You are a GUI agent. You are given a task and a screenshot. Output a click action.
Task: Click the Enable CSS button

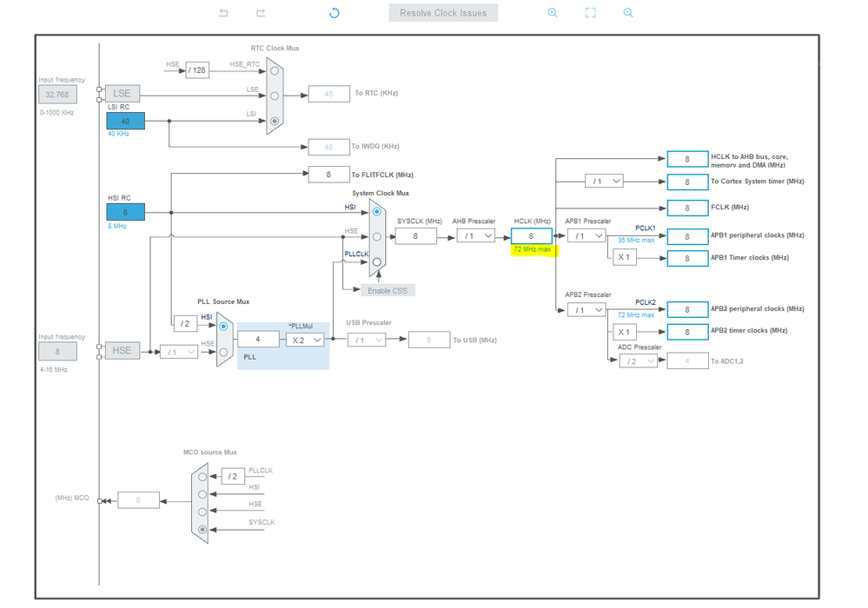388,290
